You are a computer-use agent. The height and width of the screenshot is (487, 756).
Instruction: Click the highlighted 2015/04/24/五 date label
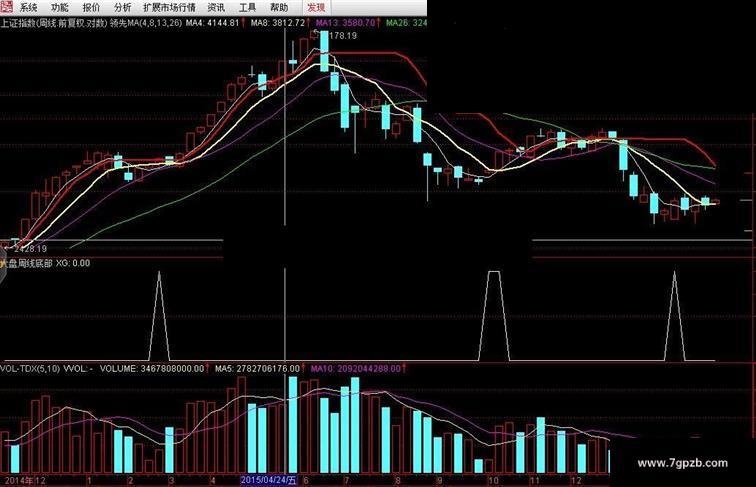[269, 480]
